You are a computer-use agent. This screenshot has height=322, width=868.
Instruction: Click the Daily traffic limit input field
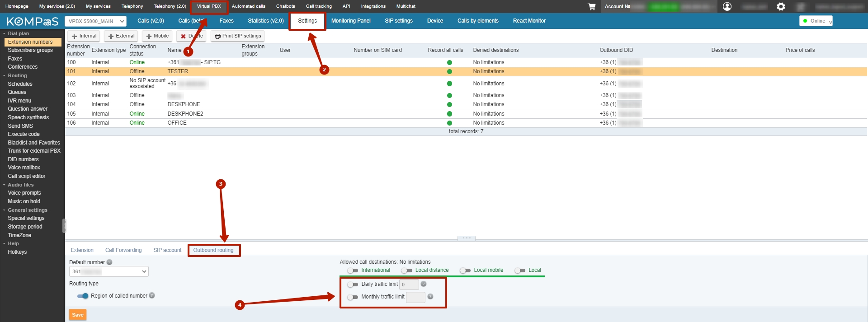[x=409, y=285]
